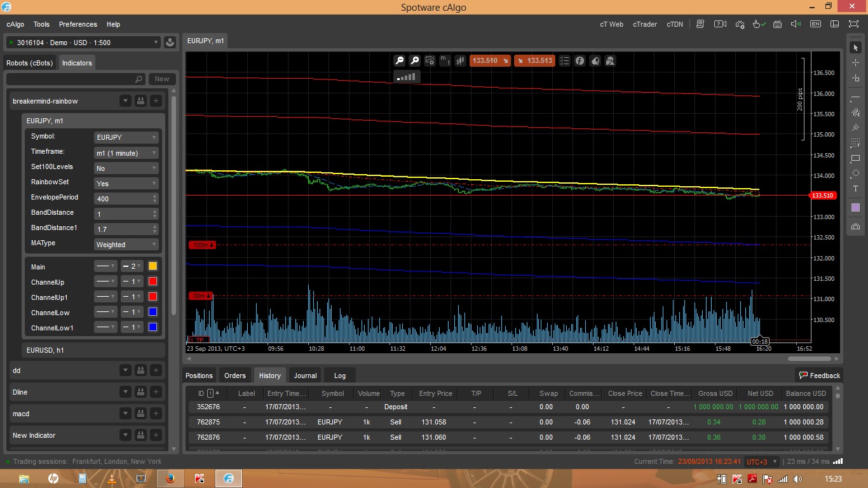Click the indicator search field
Screen dimensions: 868x488
pos(76,79)
